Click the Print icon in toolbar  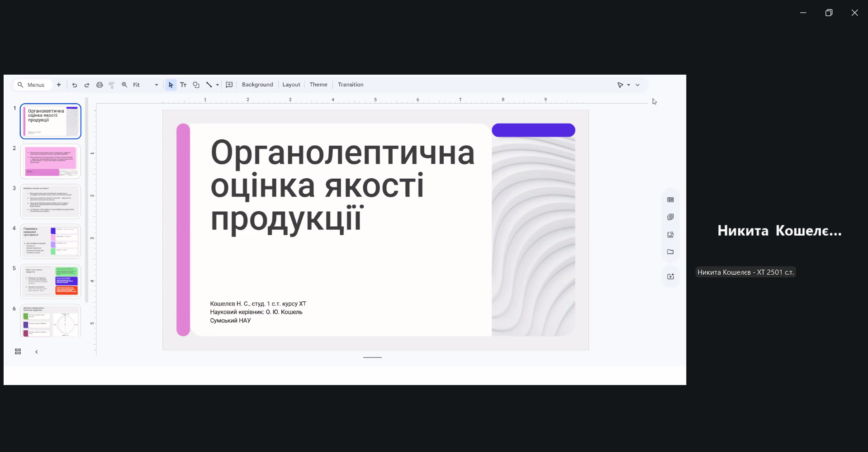(x=100, y=85)
